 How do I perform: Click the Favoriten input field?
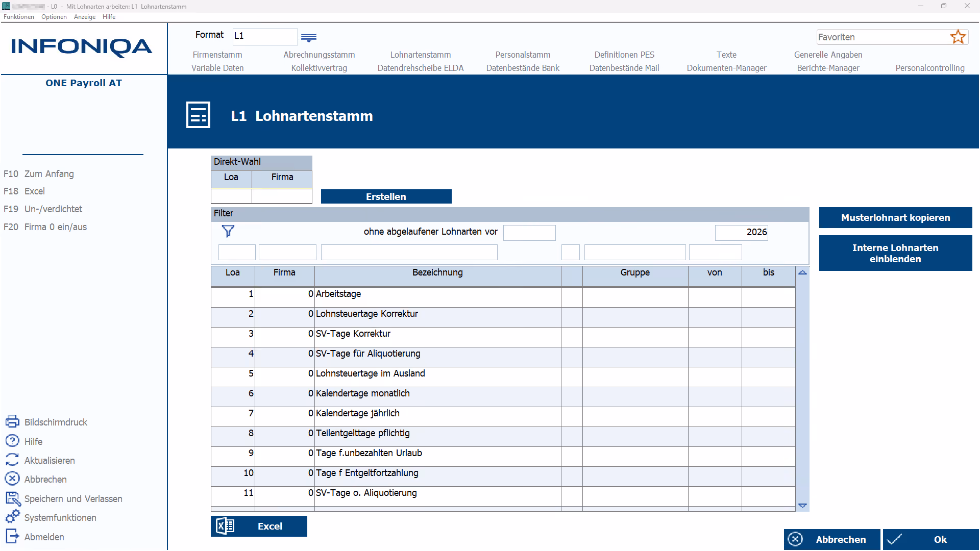882,37
